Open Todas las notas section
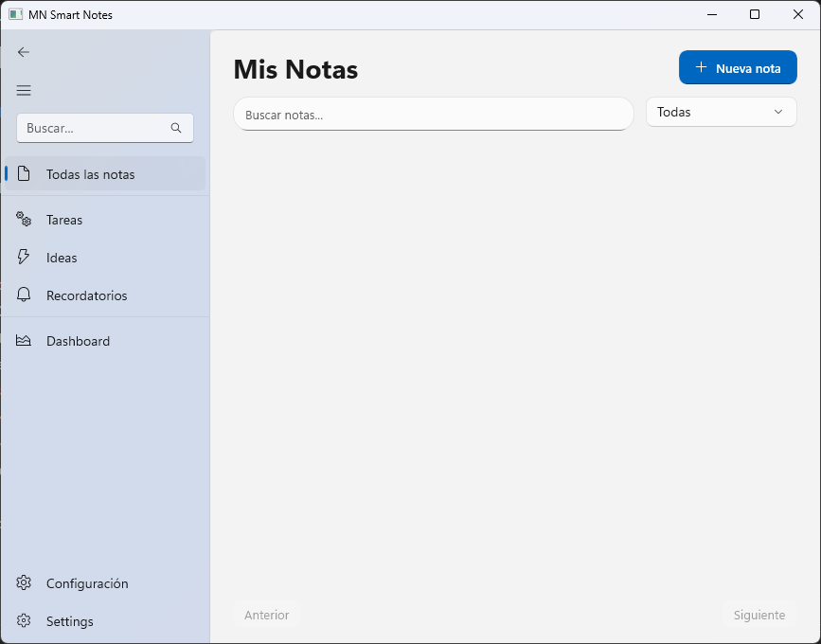821x644 pixels. (x=105, y=174)
